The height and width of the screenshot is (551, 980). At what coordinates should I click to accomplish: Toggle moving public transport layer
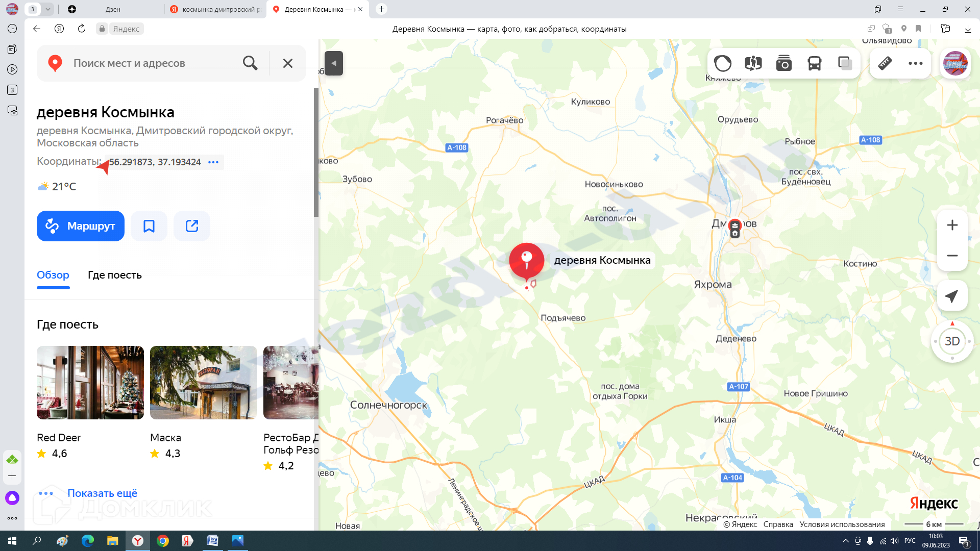(x=814, y=63)
